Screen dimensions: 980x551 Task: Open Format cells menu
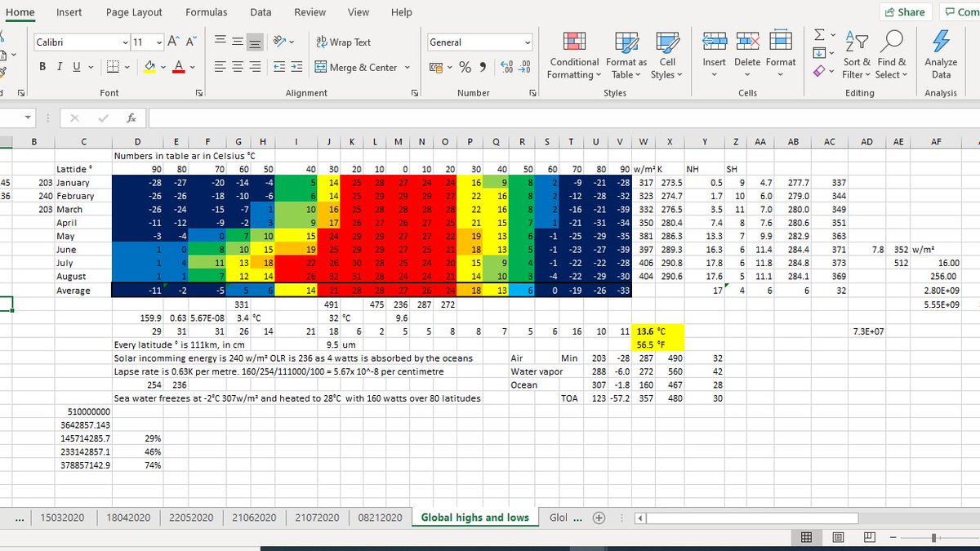point(781,56)
